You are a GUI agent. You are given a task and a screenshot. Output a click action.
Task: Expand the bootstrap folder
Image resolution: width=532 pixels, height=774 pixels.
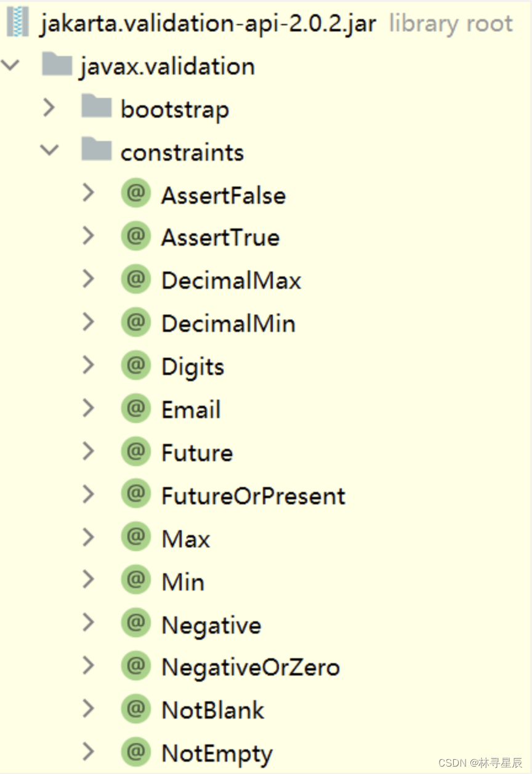(x=49, y=108)
